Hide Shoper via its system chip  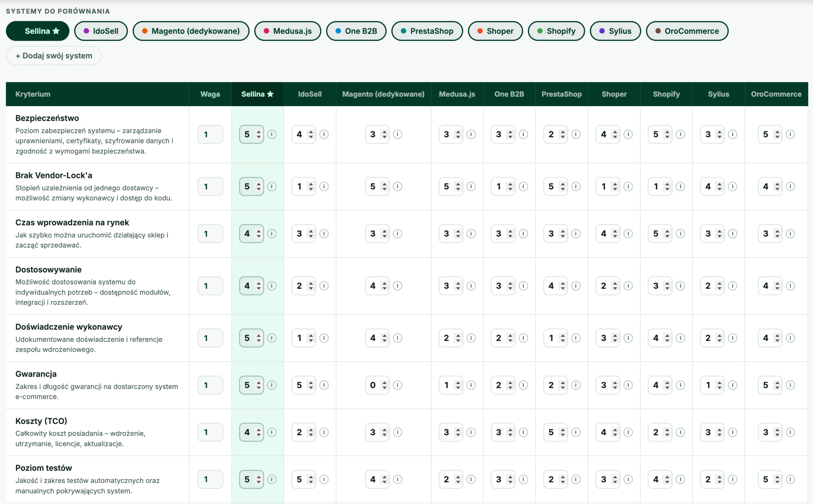tap(495, 31)
